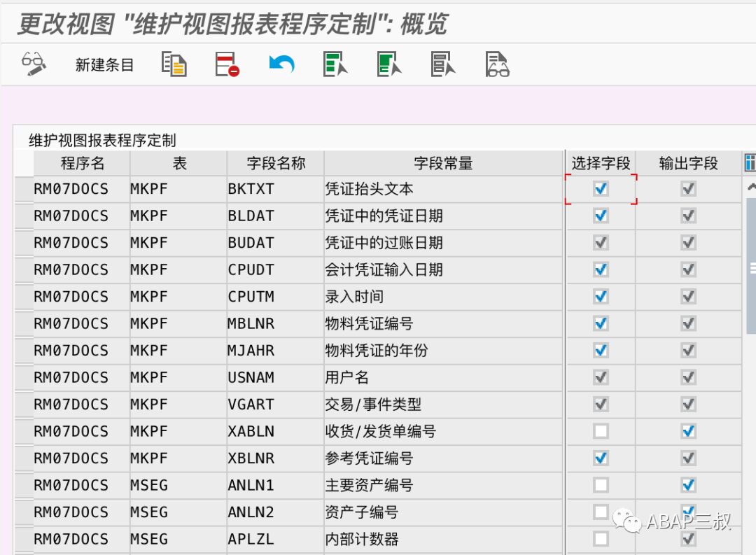
Task: Click the 参考凭证编号 cell
Action: click(443, 458)
